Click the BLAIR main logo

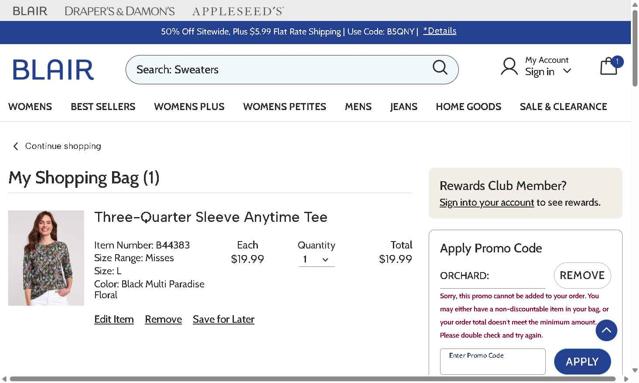53,70
